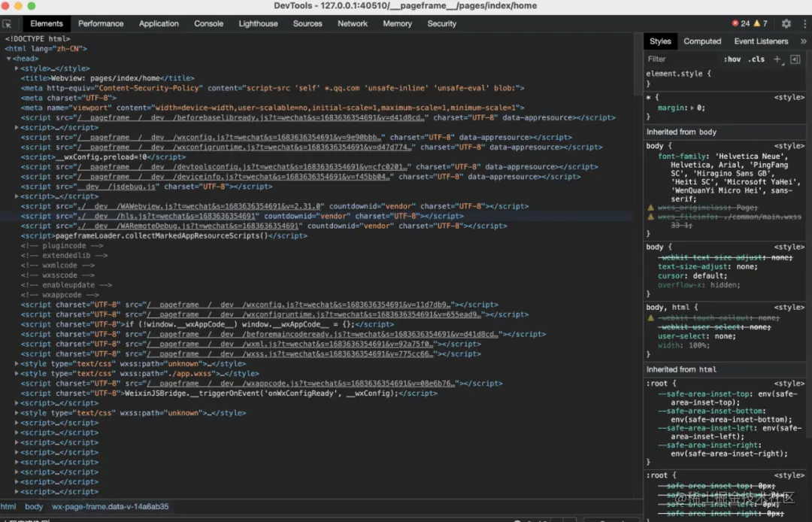Collapse the head element node
Screen dimensions: 812x522
coord(9,59)
